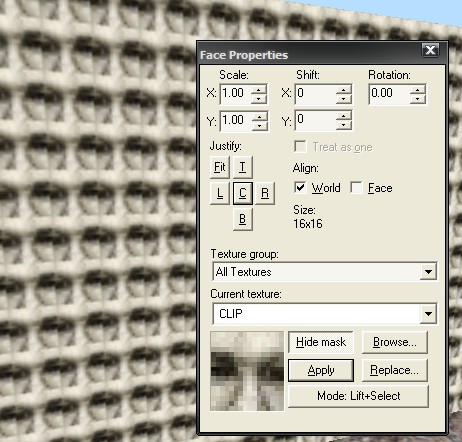
Task: Click the CLIP texture preview thumbnail
Action: [x=247, y=371]
